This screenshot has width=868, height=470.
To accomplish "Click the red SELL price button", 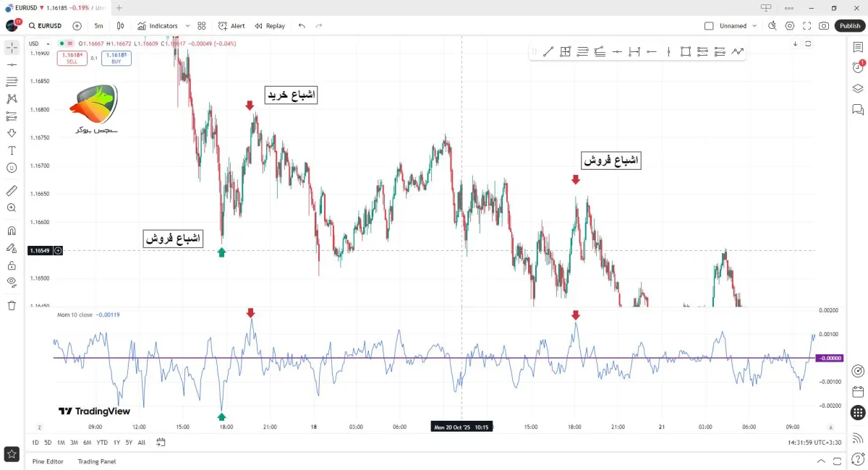I will tap(72, 58).
